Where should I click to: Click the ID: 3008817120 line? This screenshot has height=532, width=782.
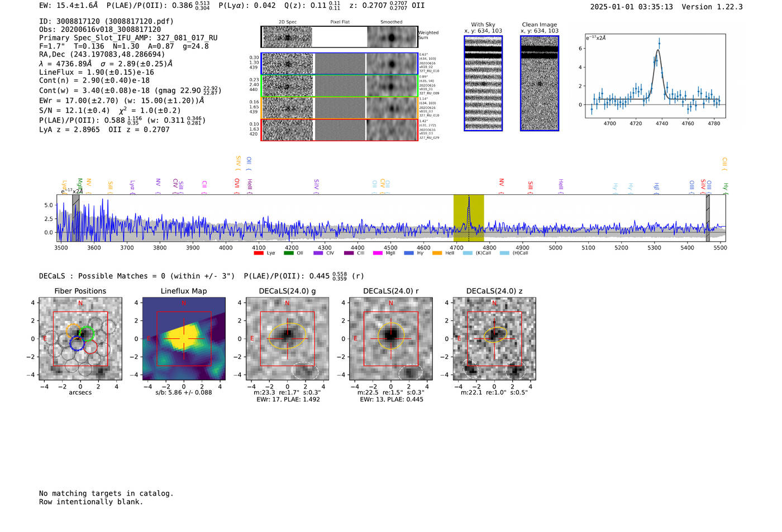(x=106, y=21)
